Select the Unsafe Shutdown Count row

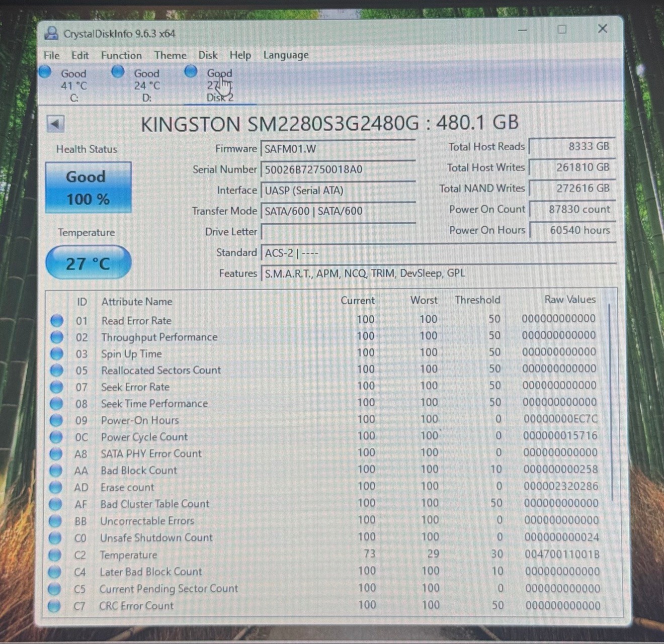pyautogui.click(x=326, y=537)
